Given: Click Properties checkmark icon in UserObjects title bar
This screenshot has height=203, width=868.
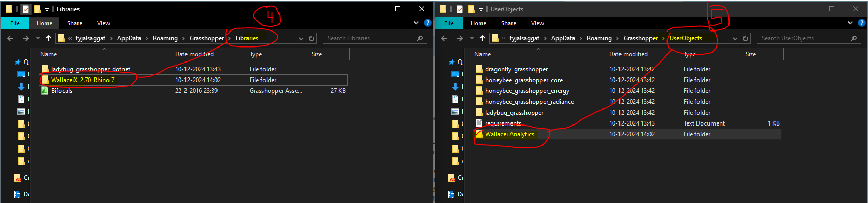Looking at the screenshot, I should 459,9.
